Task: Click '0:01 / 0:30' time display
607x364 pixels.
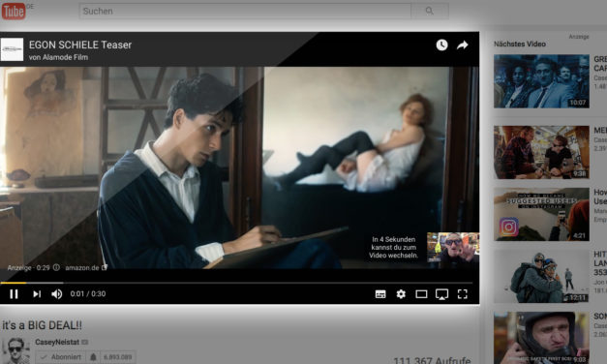Action: click(88, 294)
